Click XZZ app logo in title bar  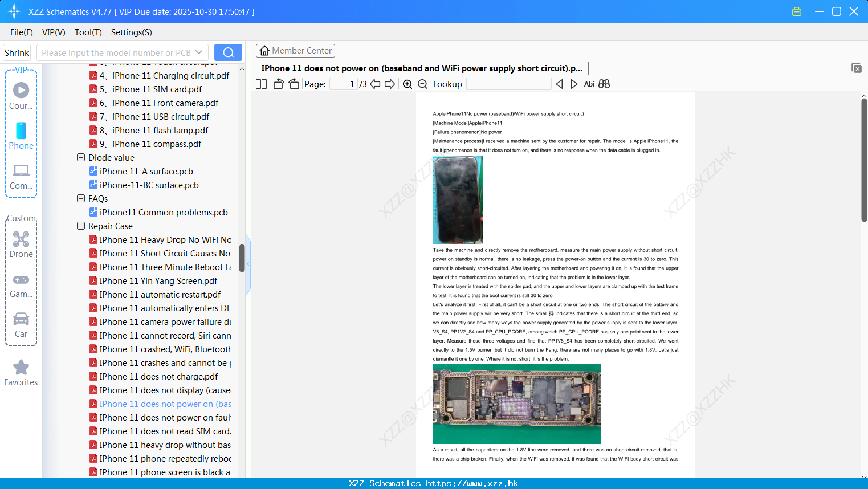(x=14, y=11)
